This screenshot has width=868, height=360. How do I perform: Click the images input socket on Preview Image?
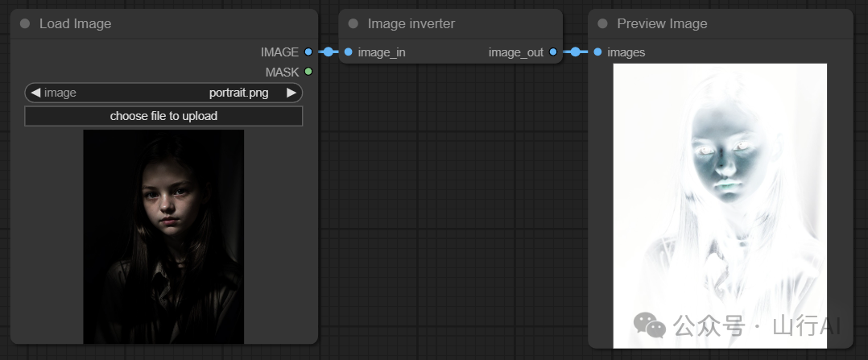tap(597, 52)
